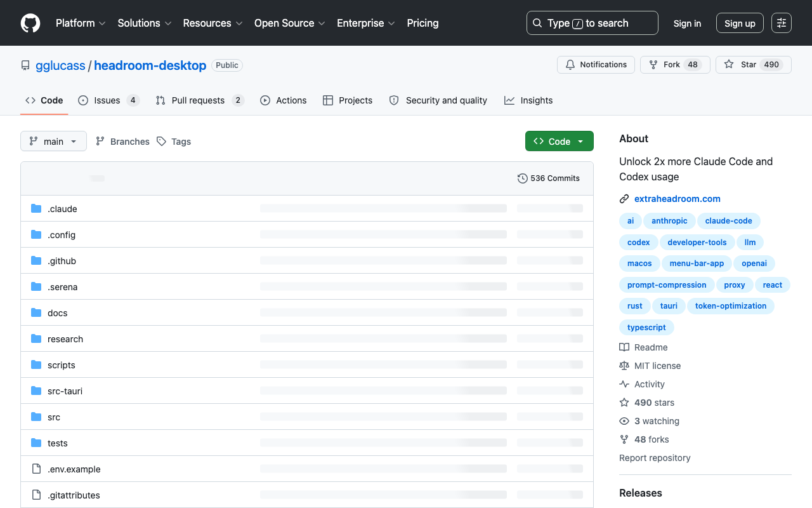View Tags list
812x508 pixels.
click(x=174, y=141)
